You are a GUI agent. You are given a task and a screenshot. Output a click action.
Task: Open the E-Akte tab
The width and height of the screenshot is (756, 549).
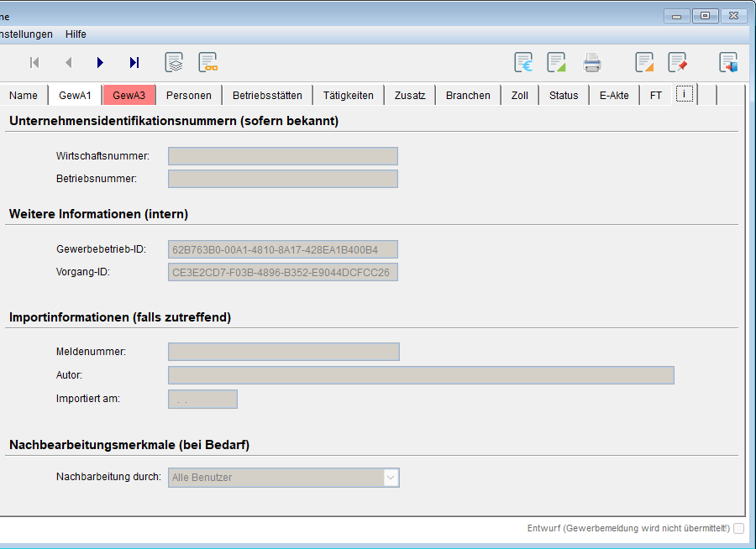[614, 95]
